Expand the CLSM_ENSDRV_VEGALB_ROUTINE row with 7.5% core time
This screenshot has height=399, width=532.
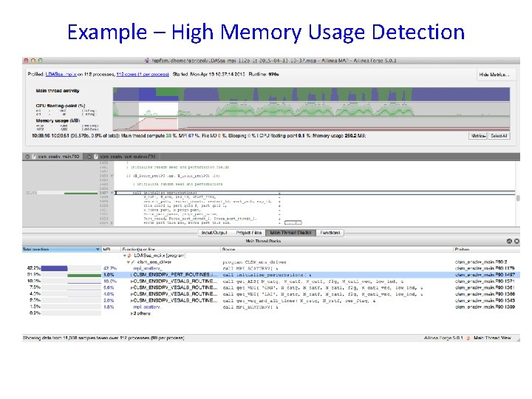coord(132,287)
